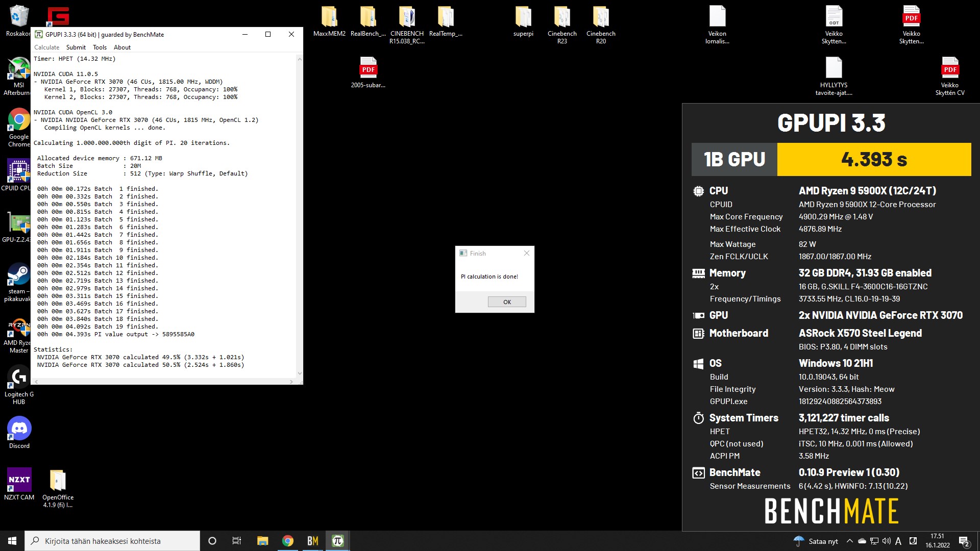Open the Submit menu in GPUPI
980x551 pixels.
76,47
